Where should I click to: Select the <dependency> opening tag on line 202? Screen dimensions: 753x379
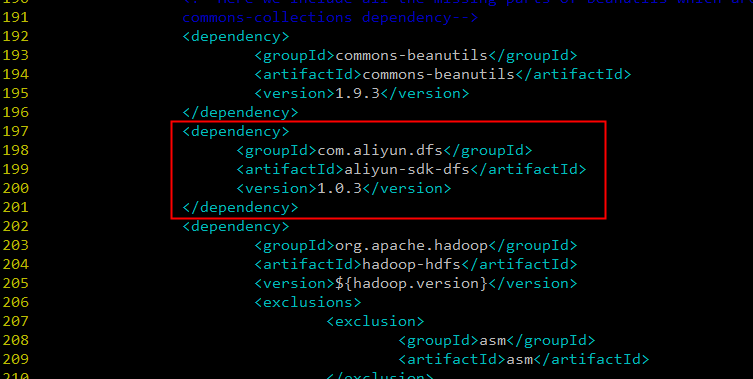[x=236, y=226]
